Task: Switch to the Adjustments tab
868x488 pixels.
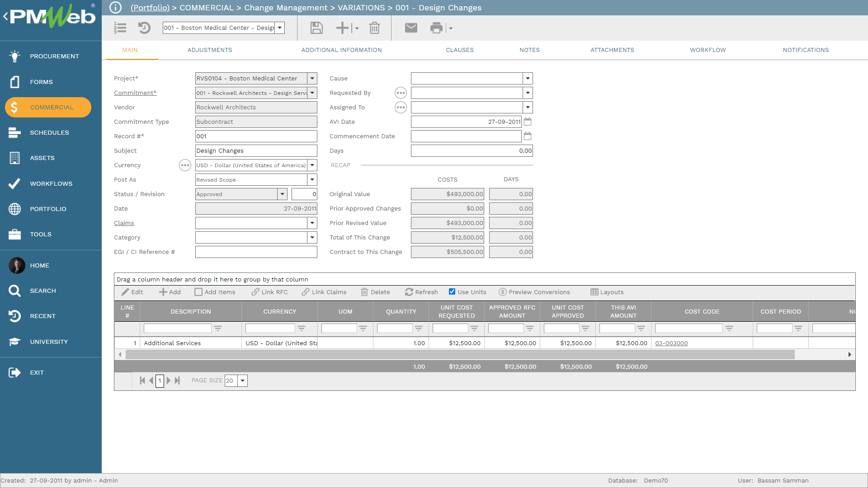Action: (x=210, y=50)
